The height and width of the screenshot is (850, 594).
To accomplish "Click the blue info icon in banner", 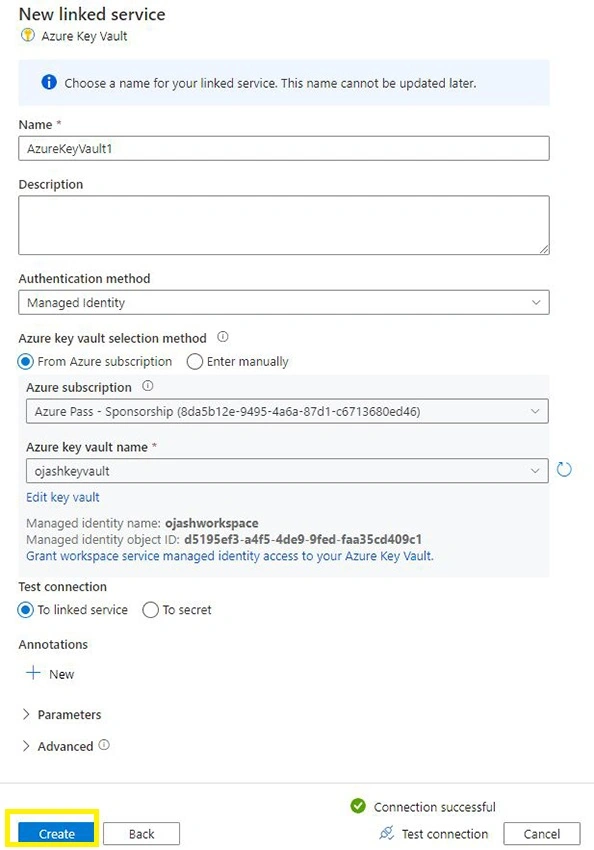I will point(49,82).
